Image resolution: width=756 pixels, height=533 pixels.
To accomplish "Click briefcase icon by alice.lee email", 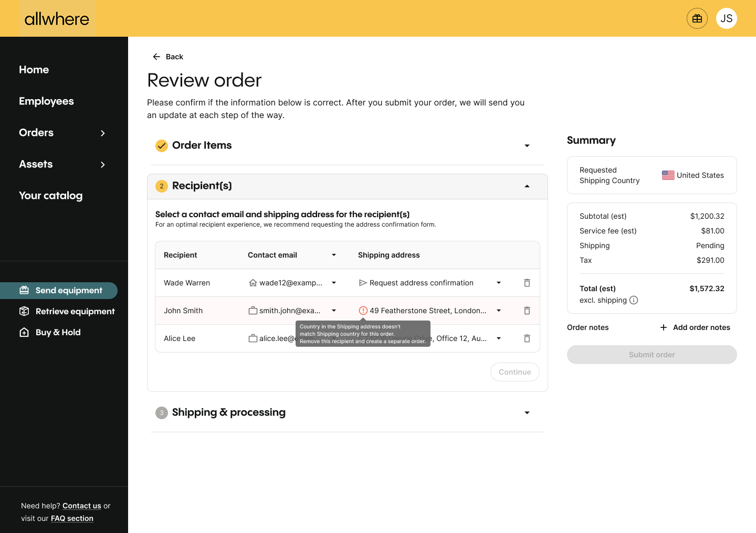I will [x=253, y=338].
